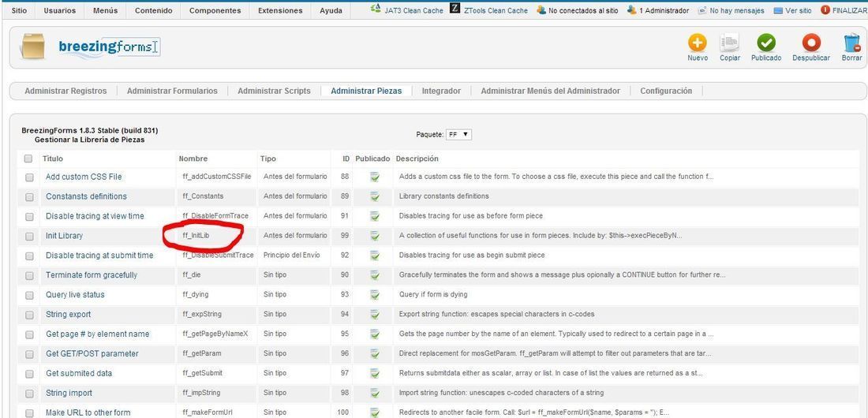The width and height of the screenshot is (868, 418).
Task: Open the Componentes menu
Action: click(x=215, y=10)
